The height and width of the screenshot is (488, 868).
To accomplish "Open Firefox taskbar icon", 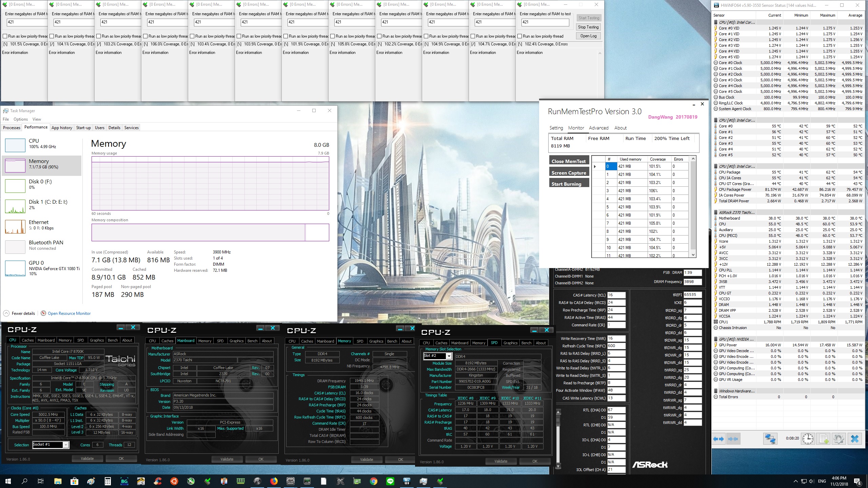I will point(274,481).
